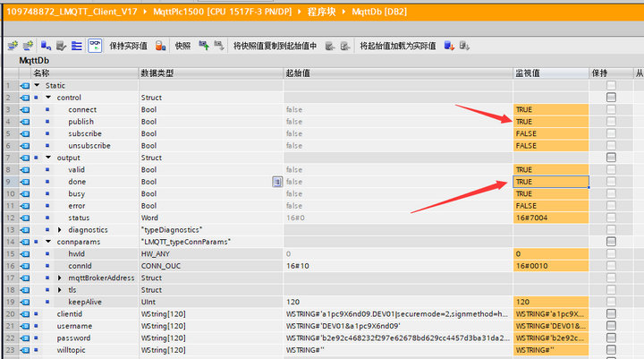Click the small icon in the done row
644x359 pixels.
[277, 182]
